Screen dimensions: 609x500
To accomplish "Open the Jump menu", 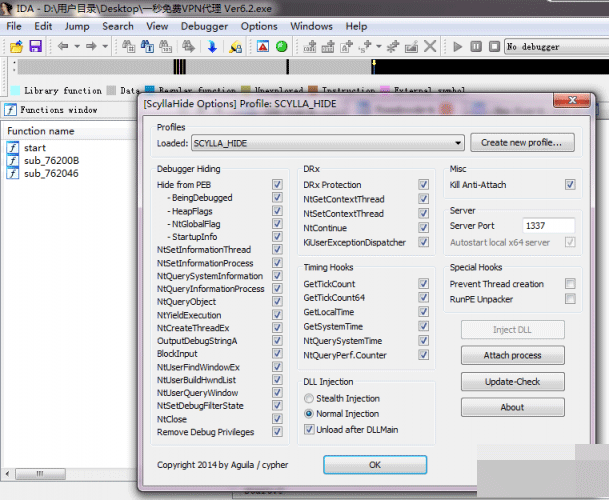I will [77, 26].
